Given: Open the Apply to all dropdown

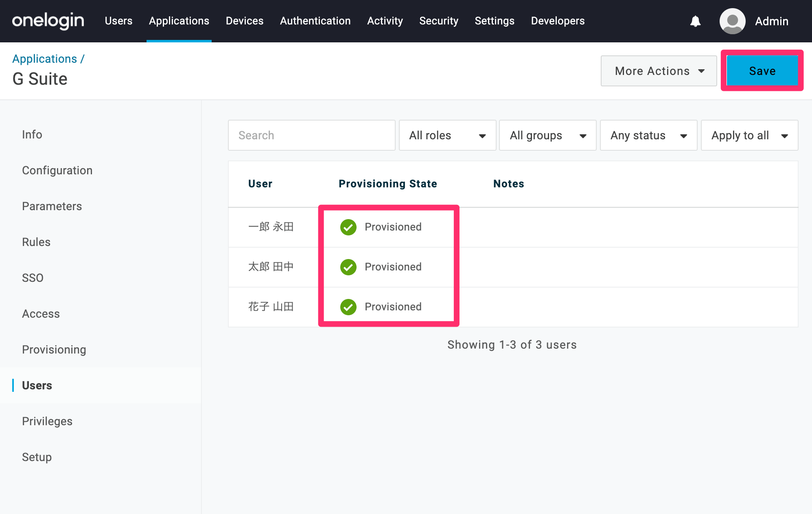Looking at the screenshot, I should pos(749,135).
